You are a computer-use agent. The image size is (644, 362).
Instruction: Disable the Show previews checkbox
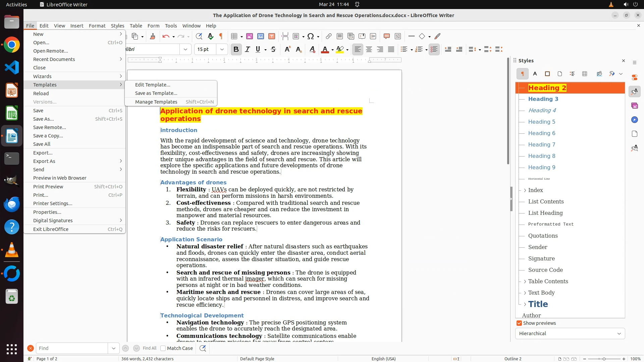click(x=519, y=323)
